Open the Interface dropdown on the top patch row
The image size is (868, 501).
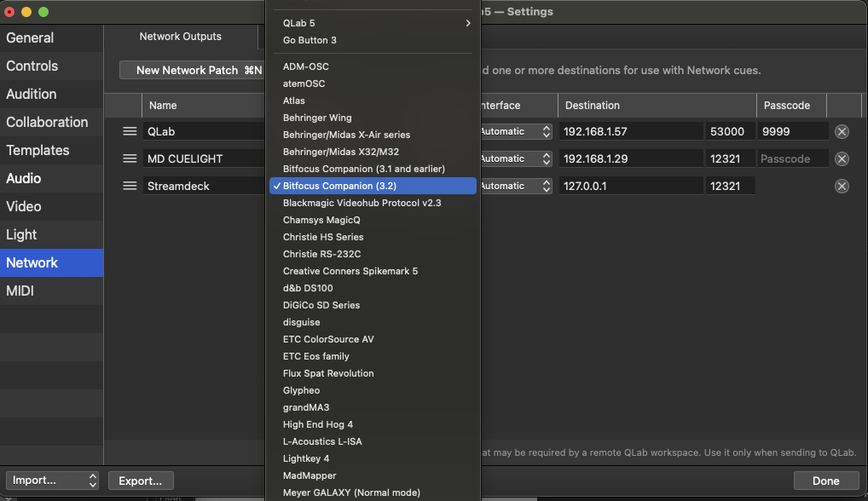514,131
